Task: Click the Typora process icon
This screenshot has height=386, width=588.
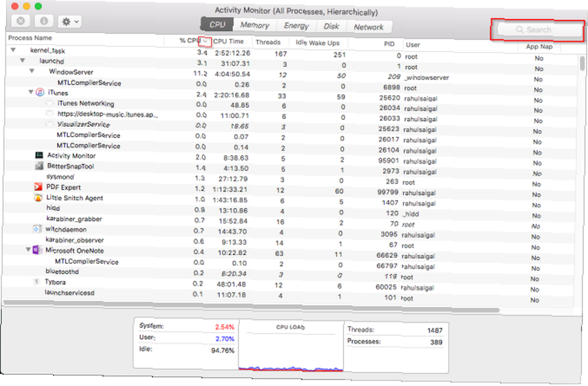Action: click(36, 281)
